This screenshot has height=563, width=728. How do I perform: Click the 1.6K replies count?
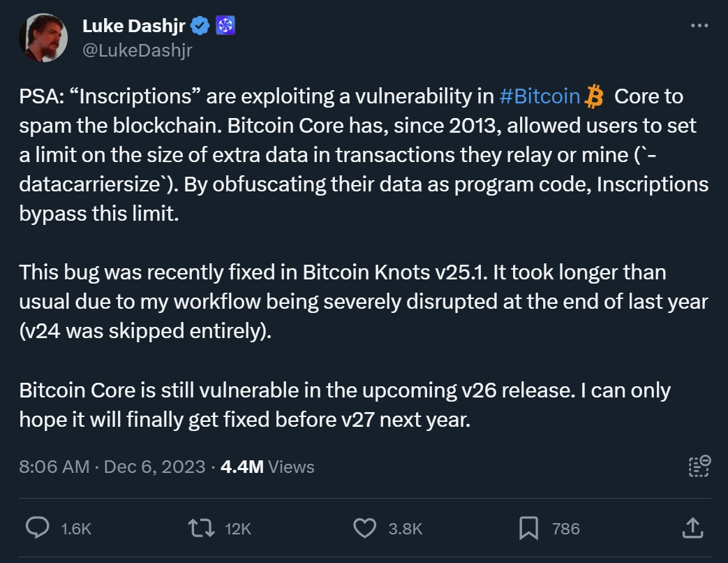pyautogui.click(x=76, y=529)
